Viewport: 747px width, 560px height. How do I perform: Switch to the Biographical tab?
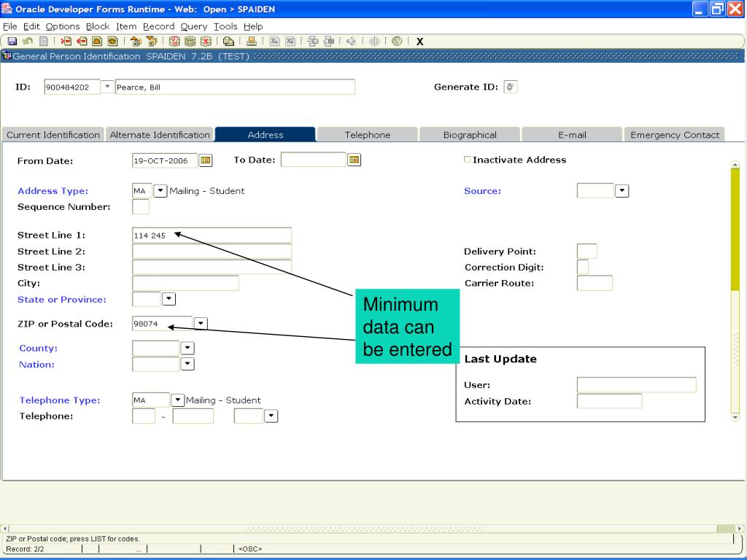(470, 135)
